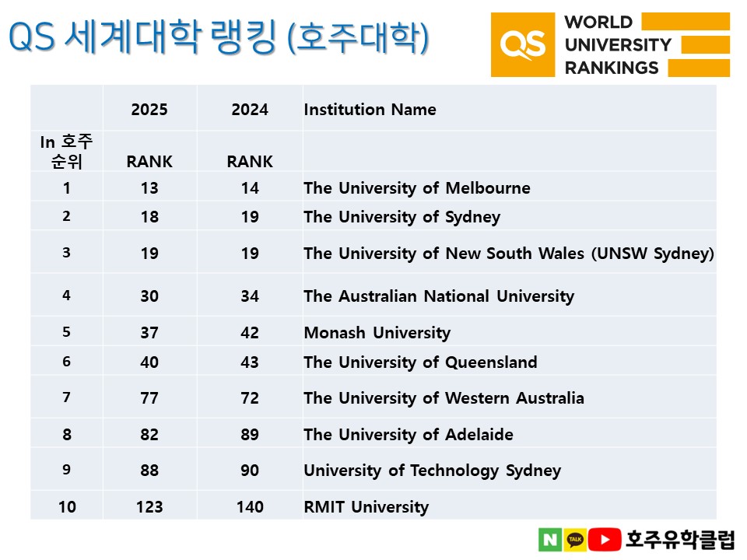The height and width of the screenshot is (560, 747).
Task: Click RMIT University's 2024 rank 140
Action: pyautogui.click(x=250, y=506)
